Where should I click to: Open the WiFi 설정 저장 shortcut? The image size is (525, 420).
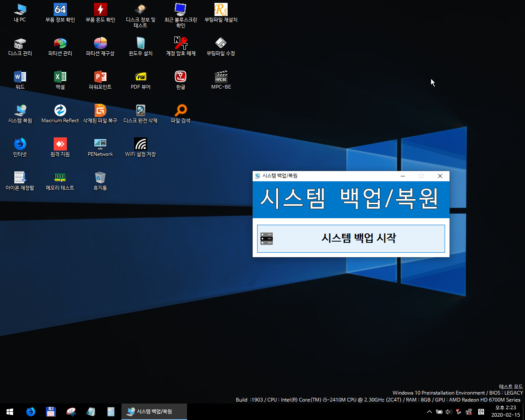pos(141,147)
